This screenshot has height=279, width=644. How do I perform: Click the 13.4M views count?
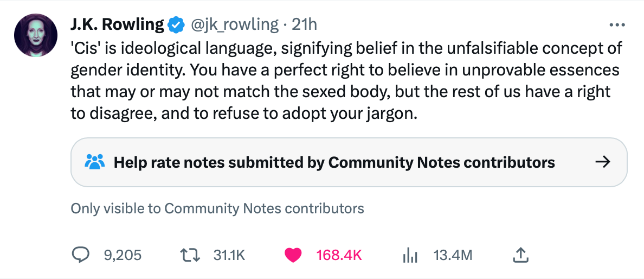pos(453,256)
